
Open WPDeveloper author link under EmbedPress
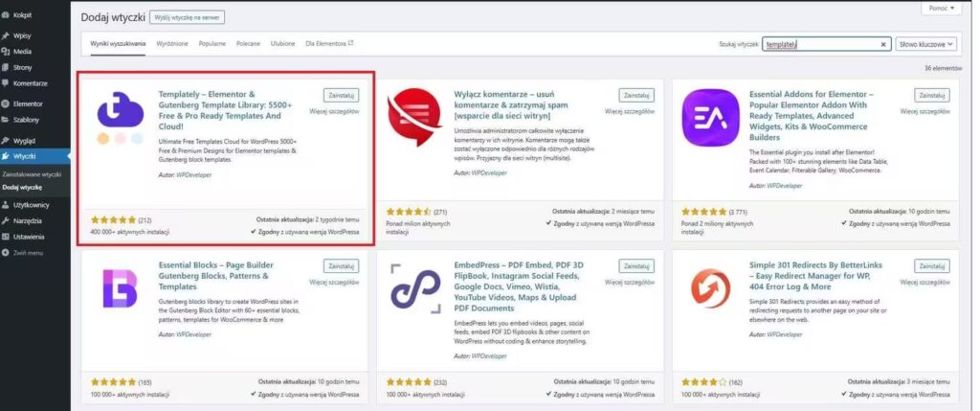pos(489,356)
